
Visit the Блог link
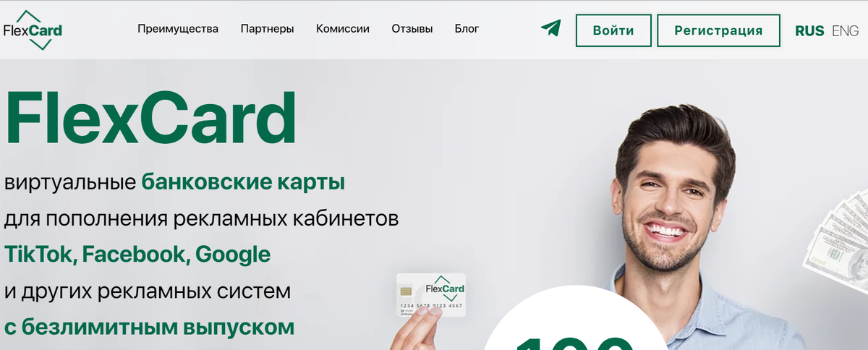pyautogui.click(x=467, y=29)
